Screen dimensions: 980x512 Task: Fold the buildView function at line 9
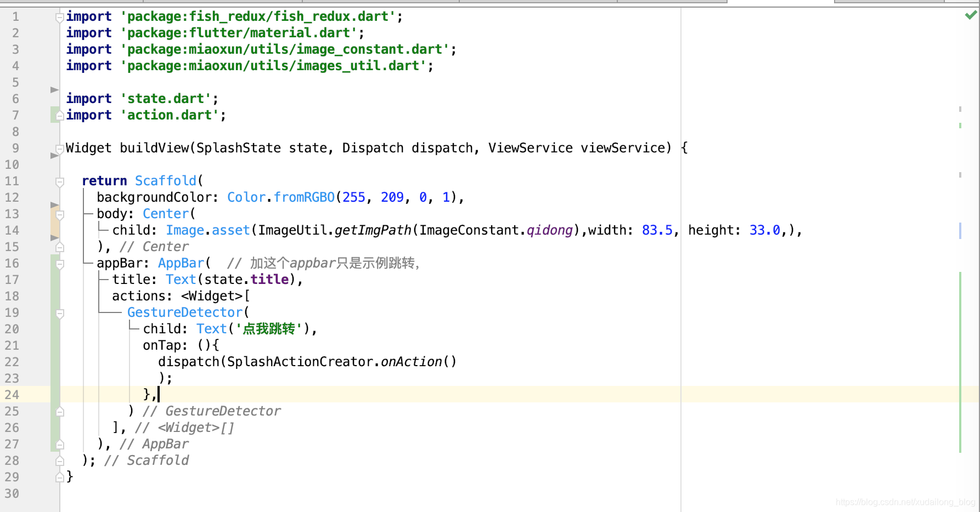(x=60, y=149)
